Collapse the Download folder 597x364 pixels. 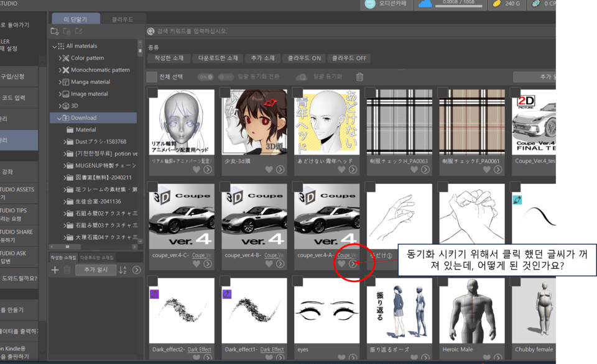(59, 118)
